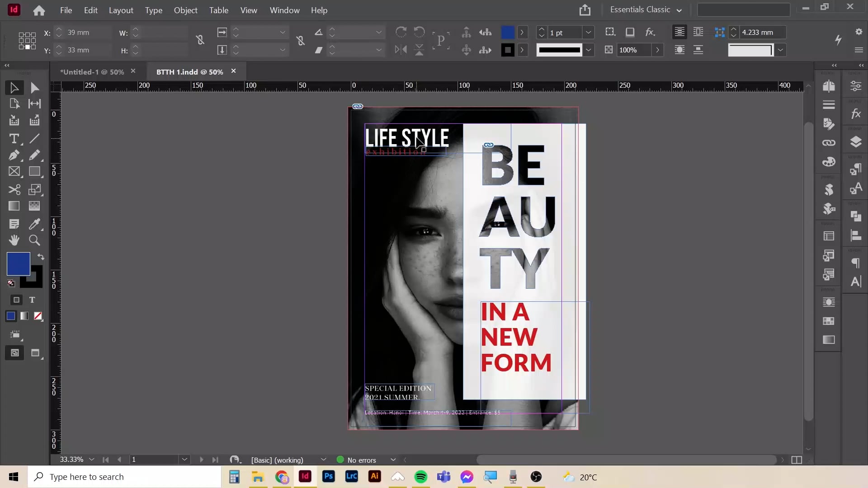The height and width of the screenshot is (488, 868).
Task: Toggle constrain proportions for scaling
Action: pyautogui.click(x=300, y=40)
